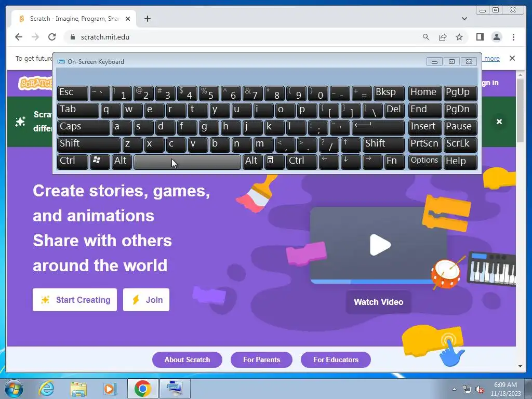532x399 pixels.
Task: Click the page vertical scrollbar thumb
Action: click(x=520, y=111)
